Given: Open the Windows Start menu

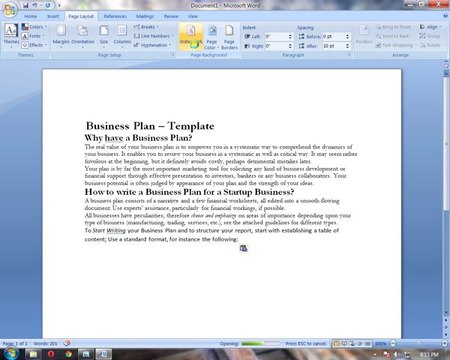Looking at the screenshot, I should (11, 353).
